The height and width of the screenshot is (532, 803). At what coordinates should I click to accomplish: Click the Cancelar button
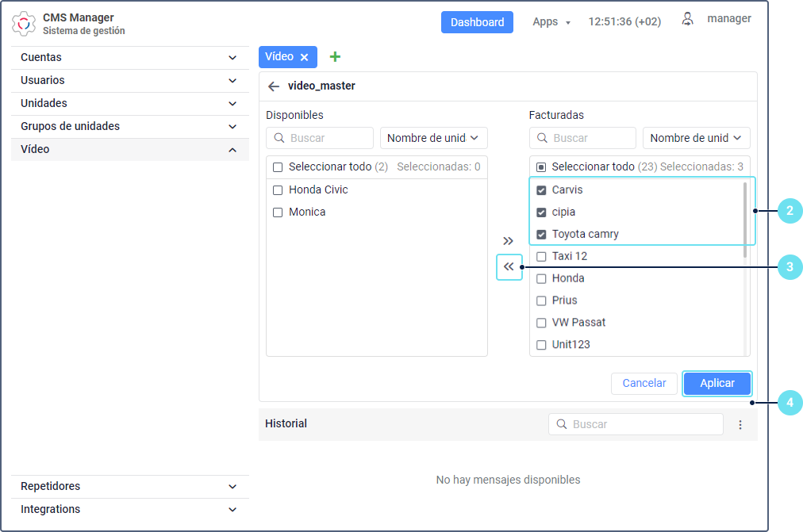(644, 384)
